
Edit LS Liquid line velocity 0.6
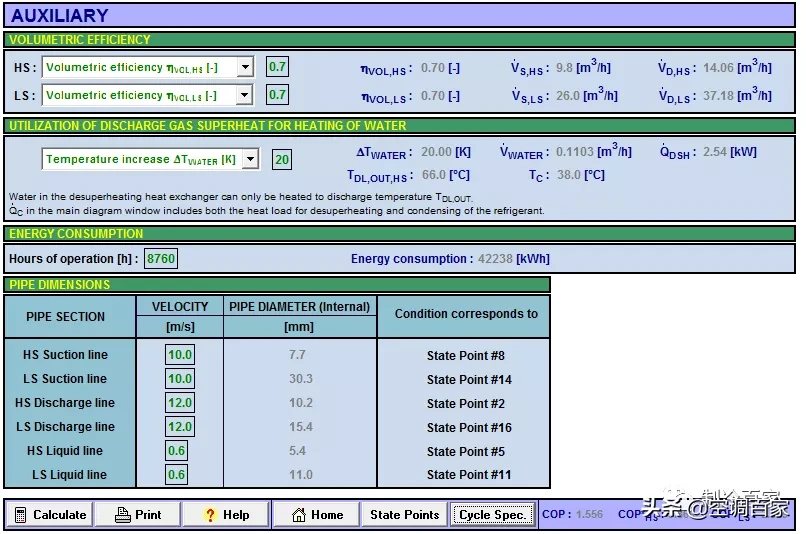[x=176, y=474]
